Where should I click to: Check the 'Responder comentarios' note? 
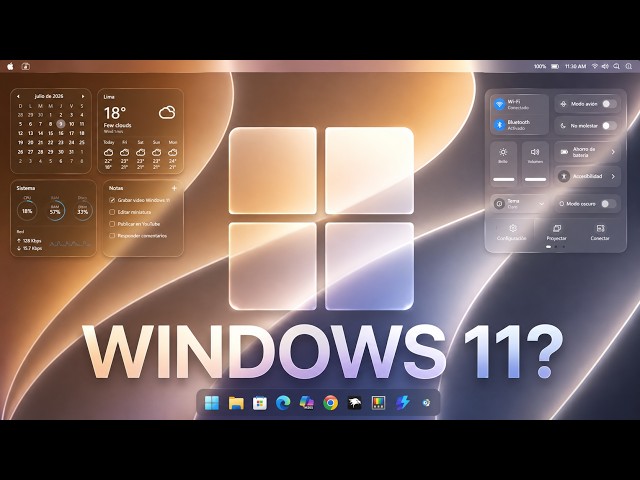112,236
